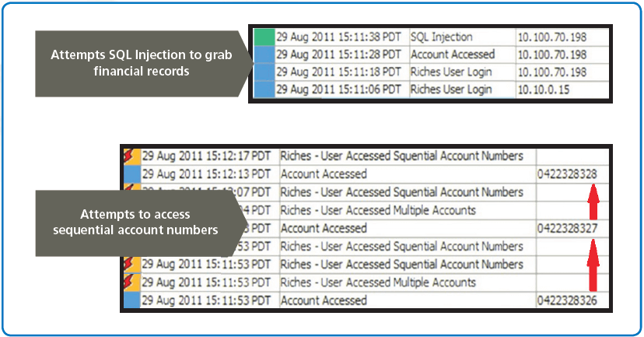Click the 15:11:38 PDT timestamp cell
Viewport: 644px width, 337px height.
pos(338,37)
